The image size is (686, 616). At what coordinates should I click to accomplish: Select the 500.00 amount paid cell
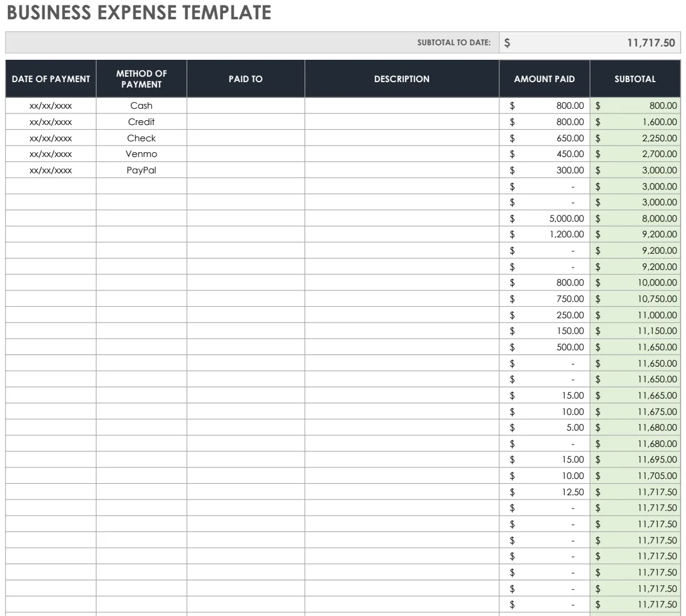click(544, 347)
